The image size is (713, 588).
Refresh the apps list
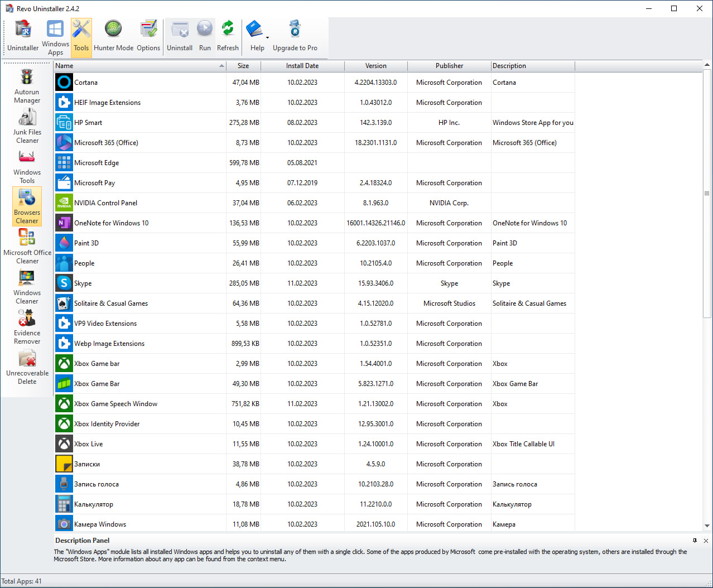coord(228,37)
